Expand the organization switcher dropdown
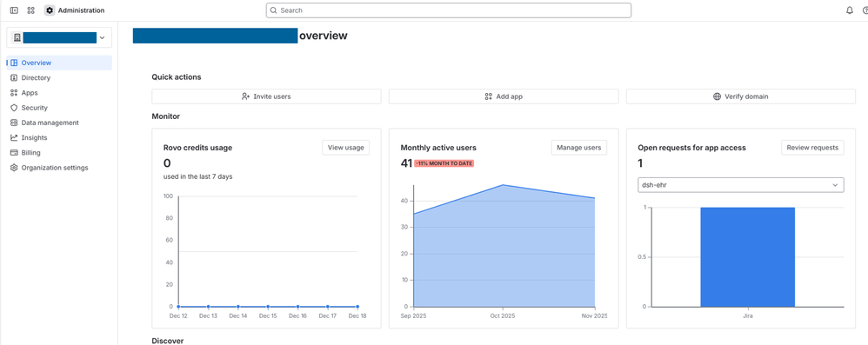 pos(102,37)
